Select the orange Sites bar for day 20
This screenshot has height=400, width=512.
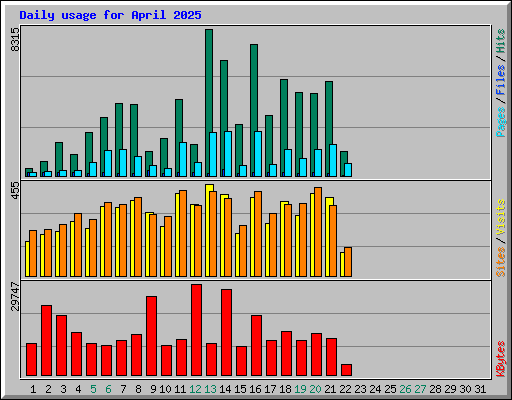pos(318,232)
